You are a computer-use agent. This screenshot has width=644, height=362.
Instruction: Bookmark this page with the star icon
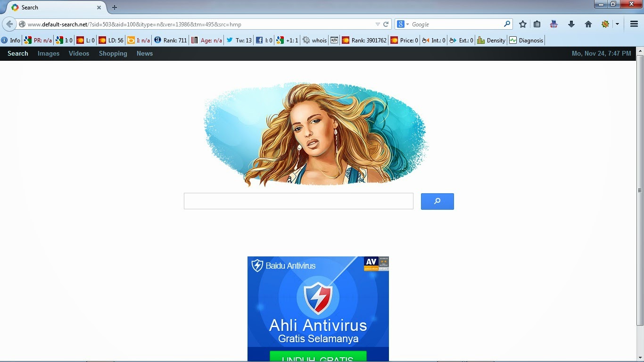tap(523, 25)
